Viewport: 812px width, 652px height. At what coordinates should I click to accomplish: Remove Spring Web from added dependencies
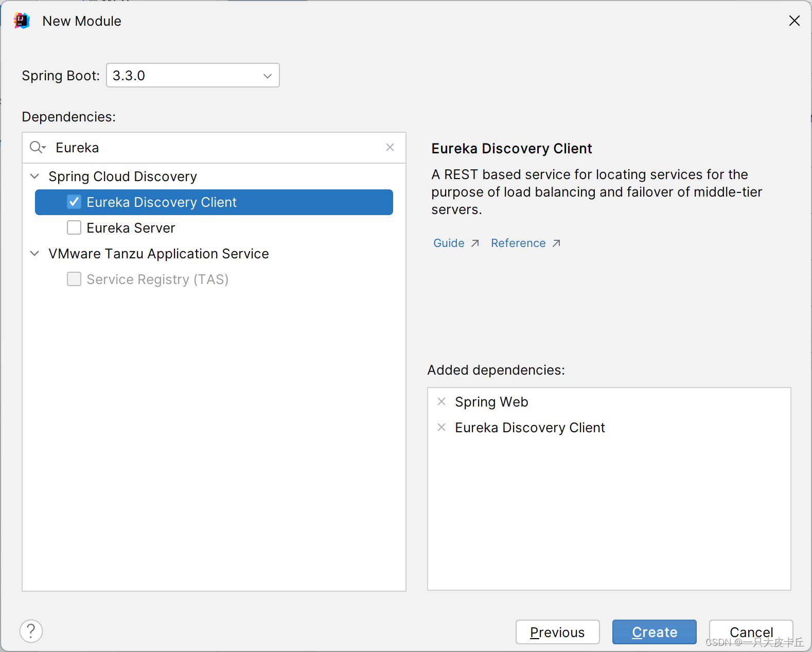442,401
